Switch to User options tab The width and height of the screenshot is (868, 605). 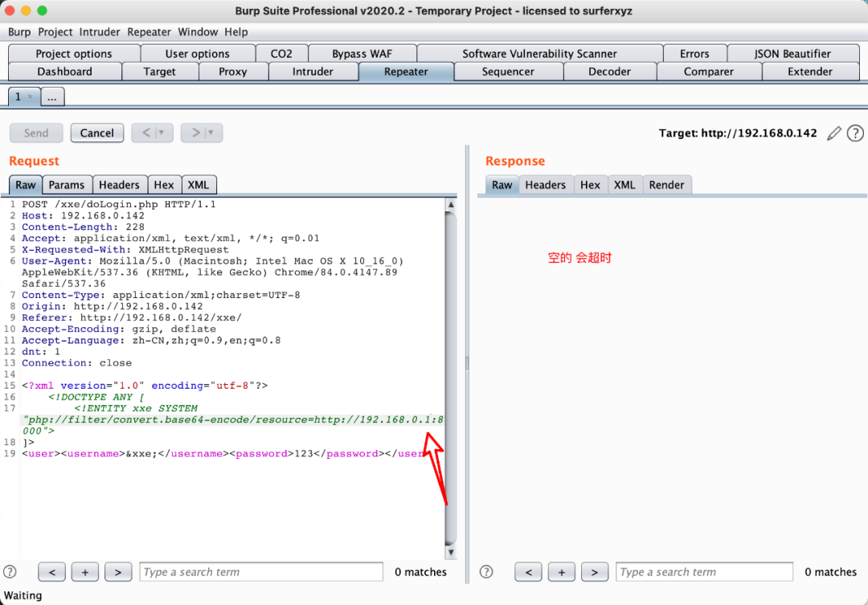197,54
